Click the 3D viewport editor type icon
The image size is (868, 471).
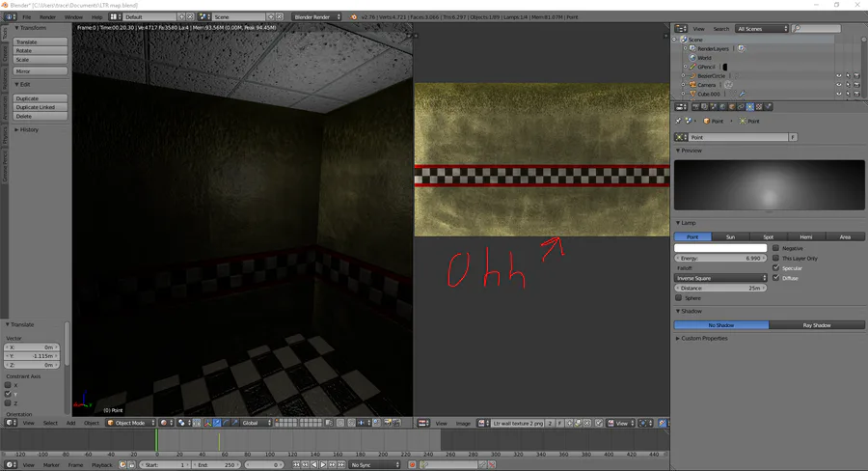click(11, 423)
